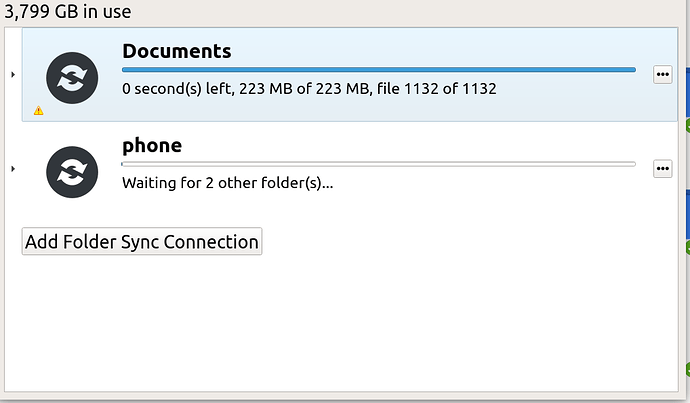The image size is (690, 403).
Task: Expand the phone folder tree arrow
Action: click(x=13, y=169)
